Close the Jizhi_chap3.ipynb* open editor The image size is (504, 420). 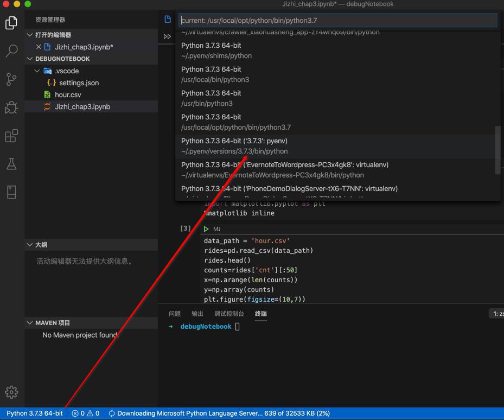point(39,47)
